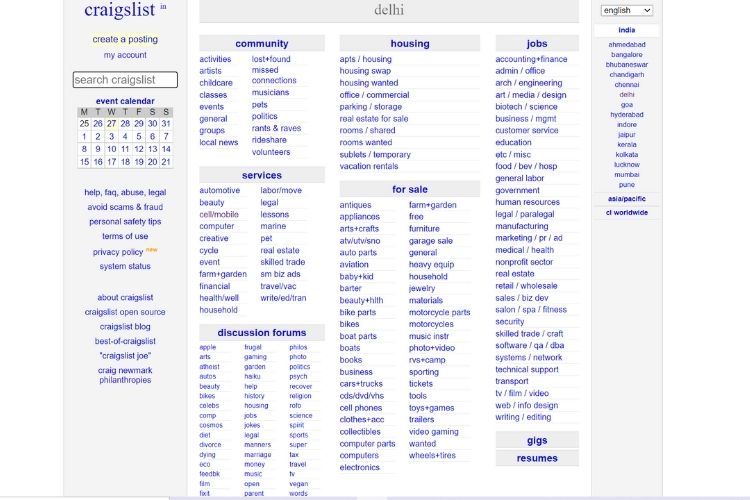Screen dimensions: 750x500
Task: Check system status page
Action: click(x=125, y=267)
